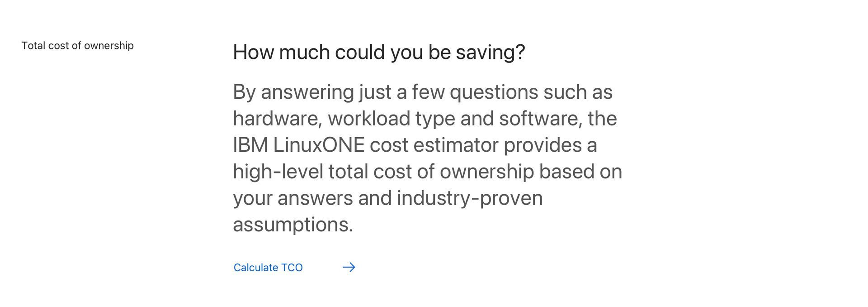This screenshot has width=868, height=307.
Task: Click the word 'assumptions.' ending the paragraph
Action: (293, 225)
